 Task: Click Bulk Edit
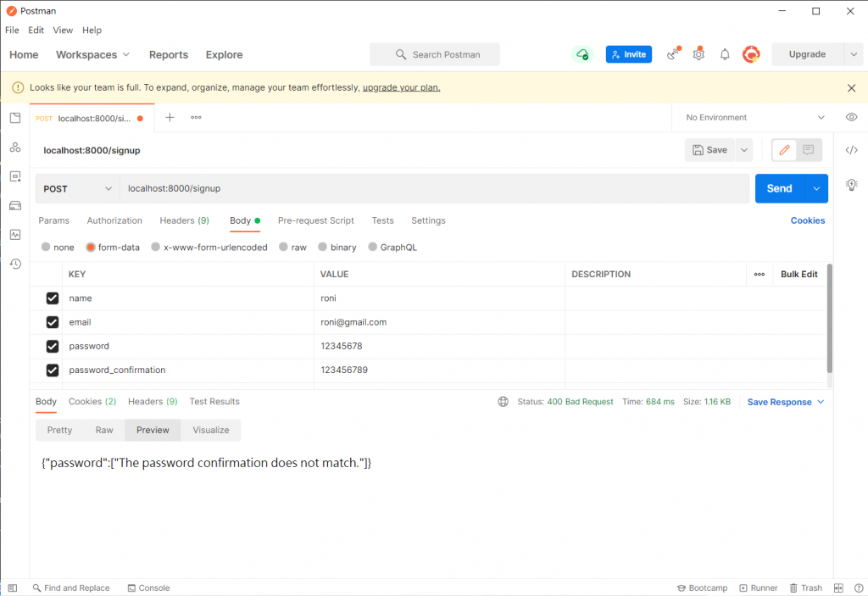[798, 274]
